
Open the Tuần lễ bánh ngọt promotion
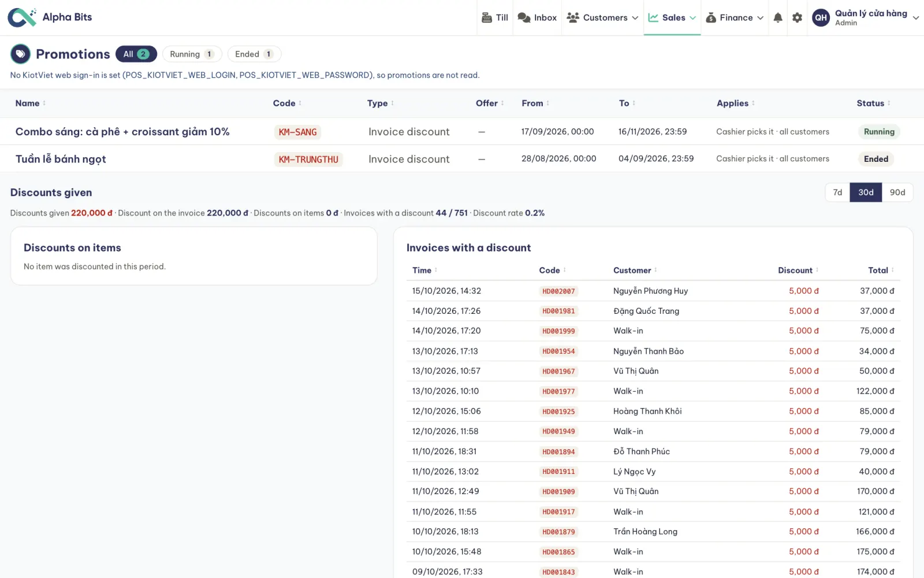(462, 159)
